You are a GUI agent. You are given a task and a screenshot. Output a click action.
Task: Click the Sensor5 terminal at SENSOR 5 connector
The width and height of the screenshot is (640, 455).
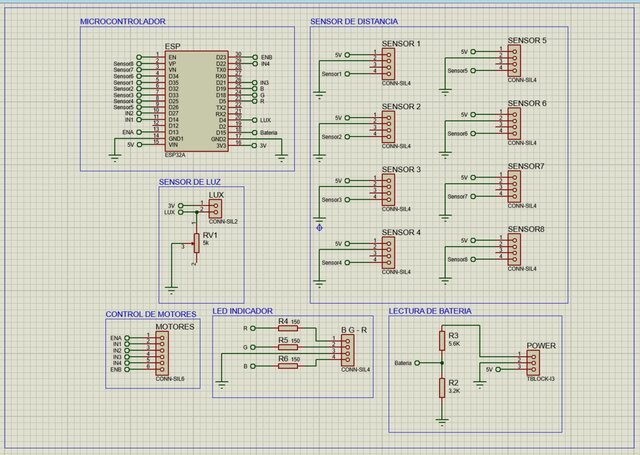(x=473, y=71)
